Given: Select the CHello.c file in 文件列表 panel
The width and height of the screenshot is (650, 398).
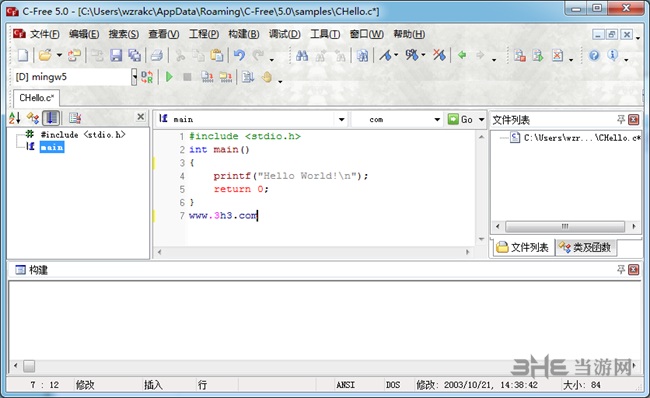Looking at the screenshot, I should pyautogui.click(x=582, y=138).
